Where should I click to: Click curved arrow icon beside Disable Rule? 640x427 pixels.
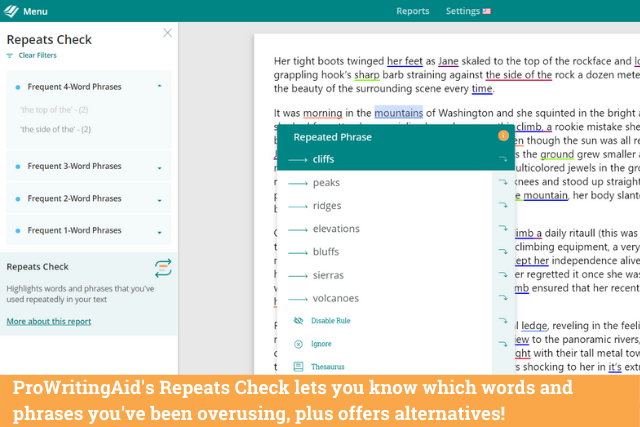pyautogui.click(x=503, y=320)
